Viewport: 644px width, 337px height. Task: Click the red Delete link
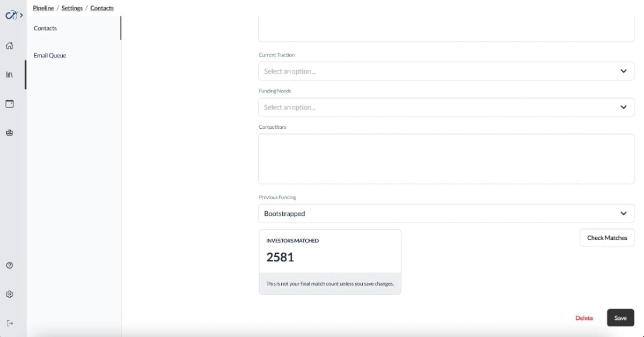584,318
